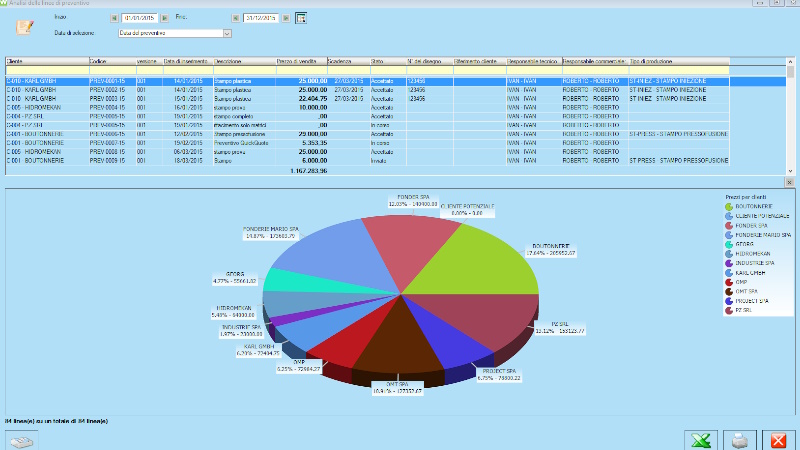Screen dimensions: 800x450
Task: Click the PZ SRL chart label
Action: (x=560, y=328)
